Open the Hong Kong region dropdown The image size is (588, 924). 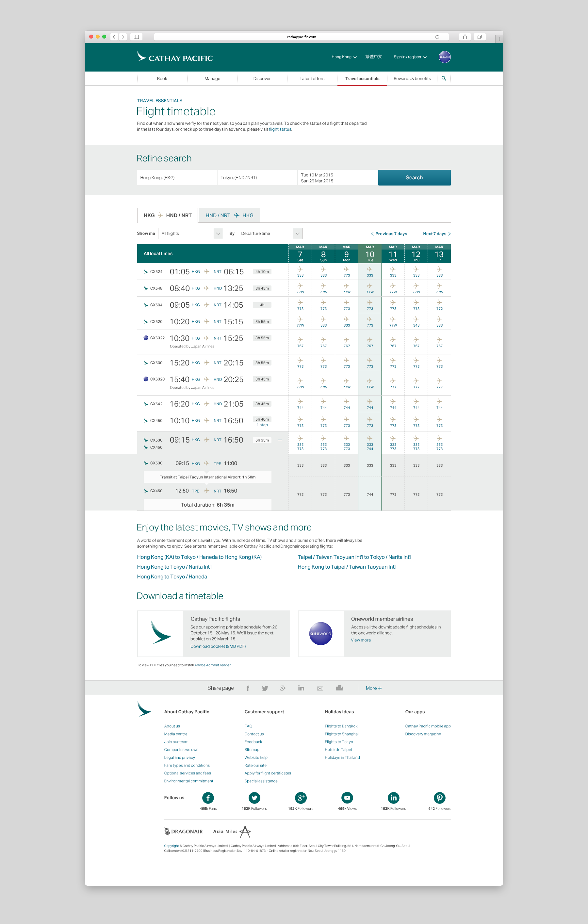pyautogui.click(x=344, y=57)
